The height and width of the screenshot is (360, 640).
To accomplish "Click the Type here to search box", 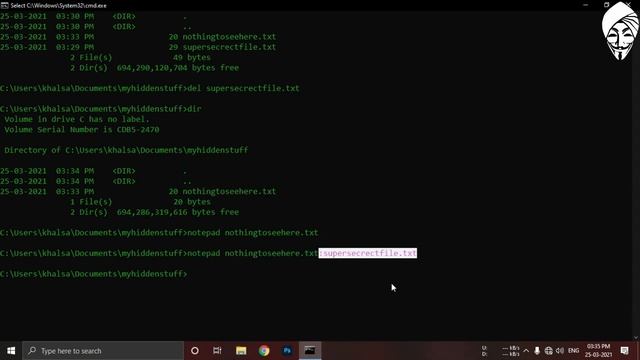I will pyautogui.click(x=103, y=351).
